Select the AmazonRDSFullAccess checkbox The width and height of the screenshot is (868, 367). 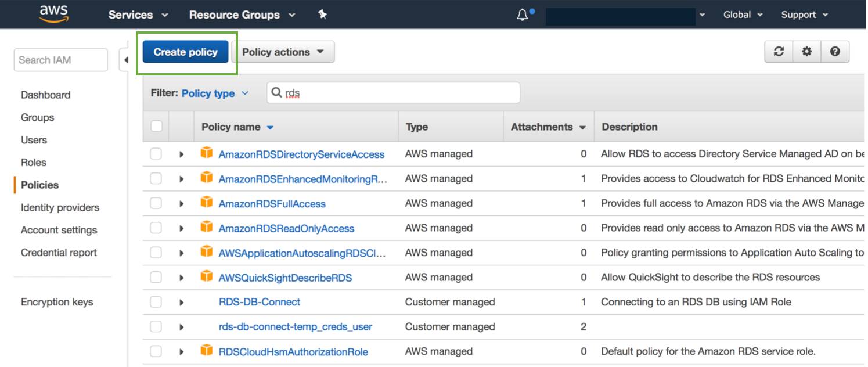(156, 203)
